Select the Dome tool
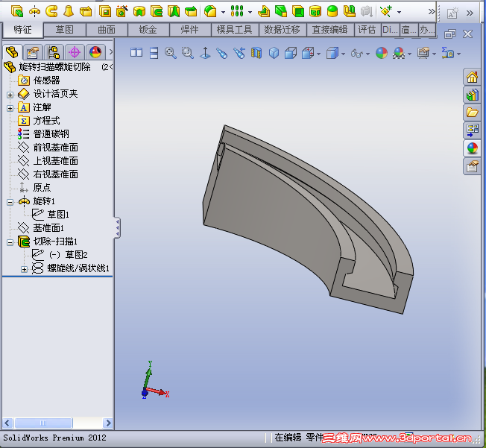The image size is (486, 448). point(332,11)
